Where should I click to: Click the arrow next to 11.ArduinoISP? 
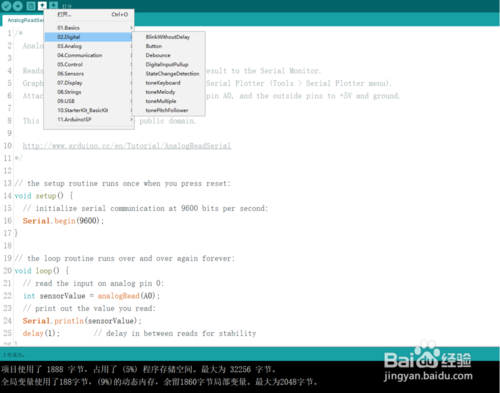131,119
